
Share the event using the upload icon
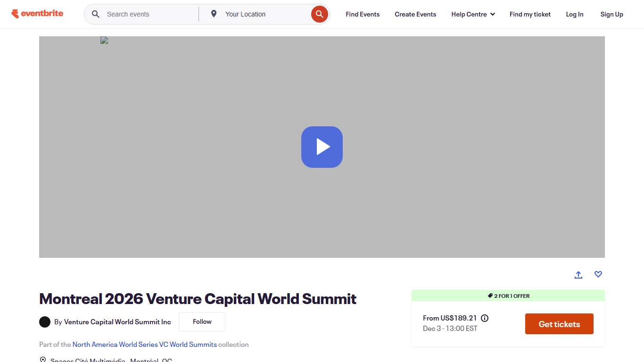578,274
